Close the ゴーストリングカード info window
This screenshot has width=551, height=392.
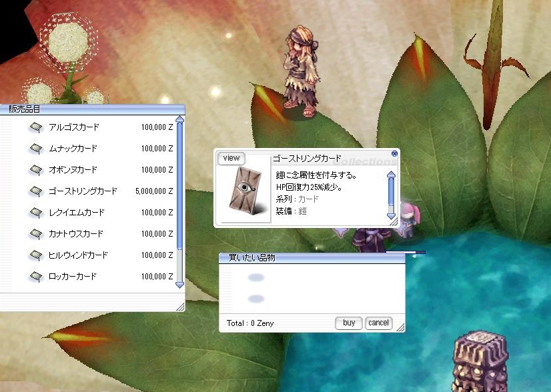pos(394,153)
